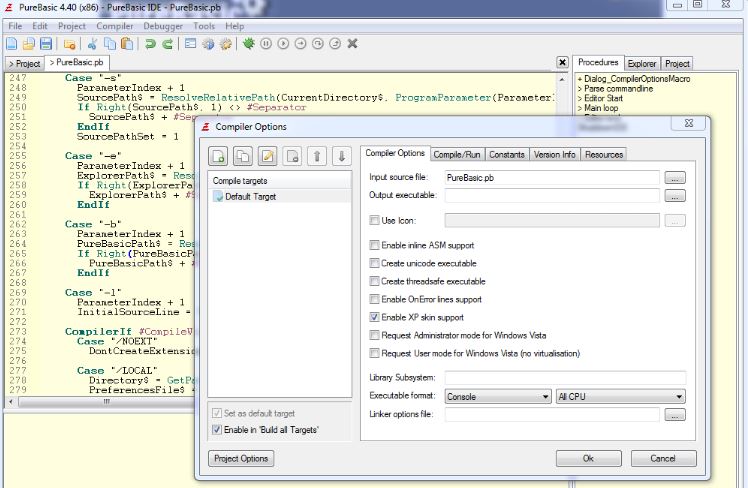Open the Project editor tab
Screen dimensions: 748x488
pos(24,63)
